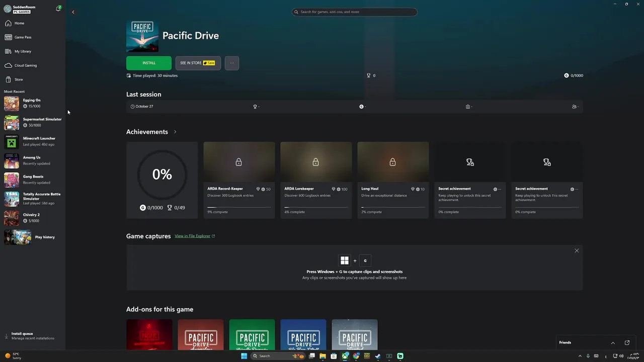The width and height of the screenshot is (644, 362).
Task: Click the back arrow chevron
Action: pos(73,12)
